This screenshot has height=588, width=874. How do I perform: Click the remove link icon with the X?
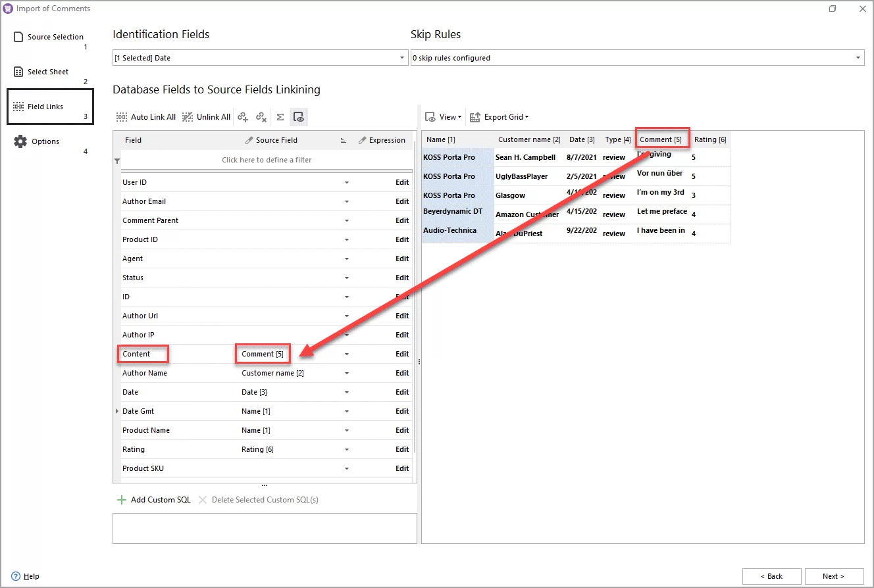pyautogui.click(x=261, y=116)
